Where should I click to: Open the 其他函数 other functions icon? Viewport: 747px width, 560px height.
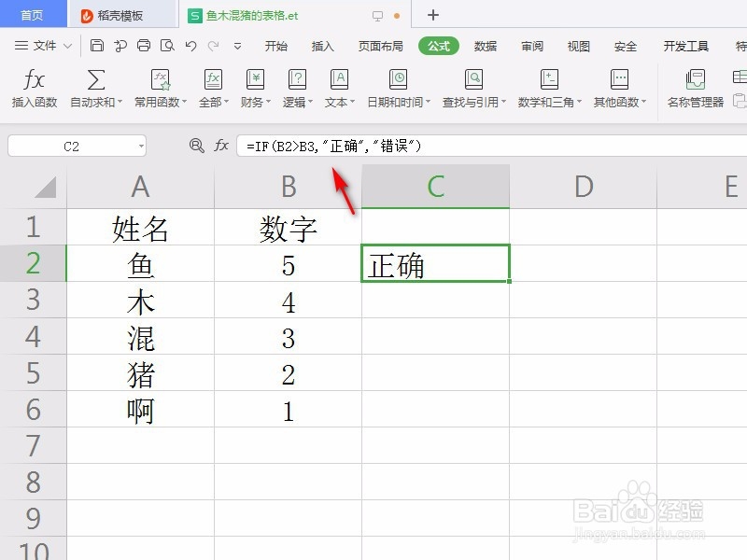point(619,79)
